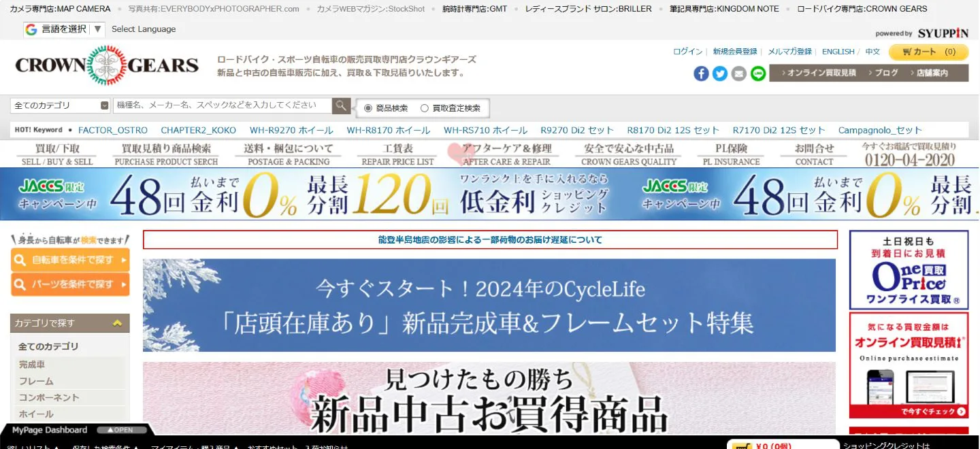Click the search keyword input field
The height and width of the screenshot is (449, 980).
[222, 105]
